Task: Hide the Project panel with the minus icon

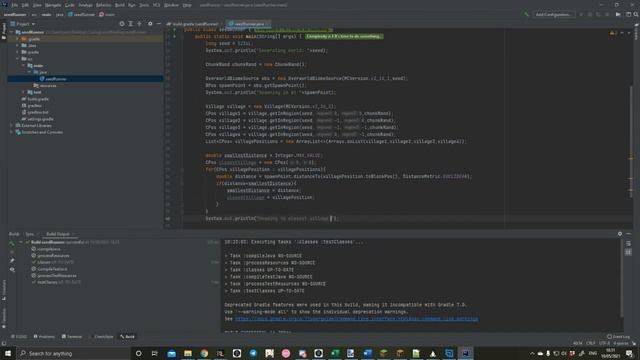Action: [159, 24]
